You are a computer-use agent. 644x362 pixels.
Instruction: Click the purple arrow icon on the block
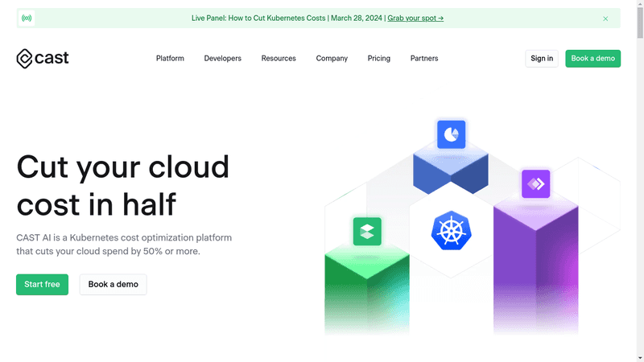(x=535, y=184)
